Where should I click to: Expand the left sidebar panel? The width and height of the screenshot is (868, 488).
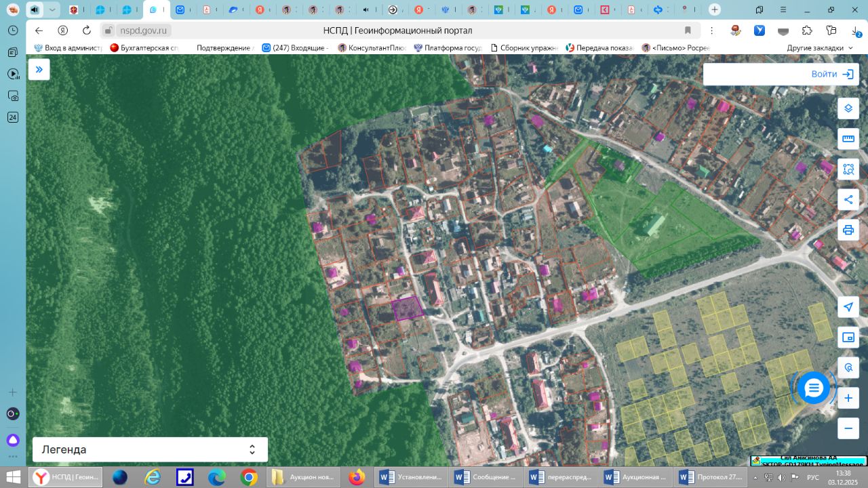[39, 69]
